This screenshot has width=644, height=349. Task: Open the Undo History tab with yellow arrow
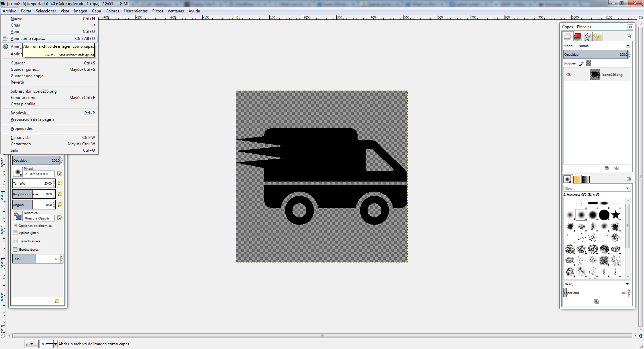pos(597,37)
